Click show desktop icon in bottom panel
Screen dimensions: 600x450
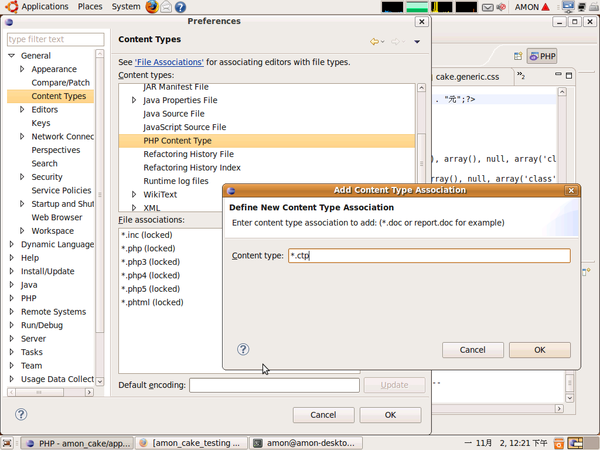7,443
